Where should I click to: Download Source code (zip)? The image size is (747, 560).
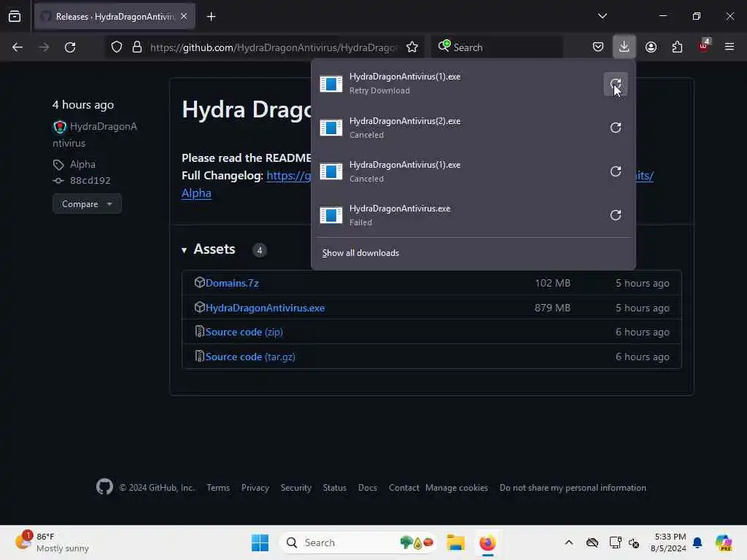tap(244, 332)
